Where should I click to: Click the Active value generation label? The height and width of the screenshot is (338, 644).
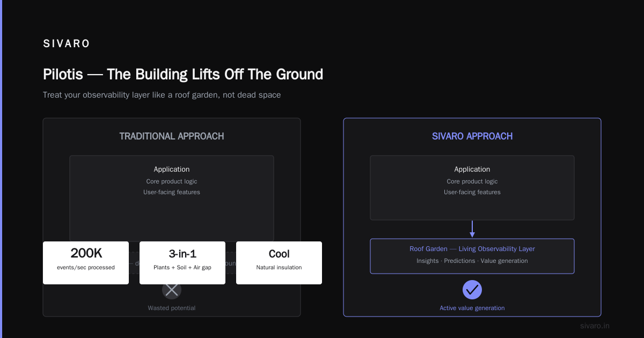pos(472,308)
